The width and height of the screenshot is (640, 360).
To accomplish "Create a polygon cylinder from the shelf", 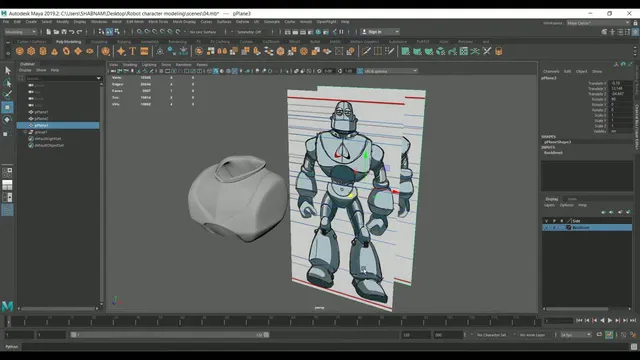I will coord(43,51).
